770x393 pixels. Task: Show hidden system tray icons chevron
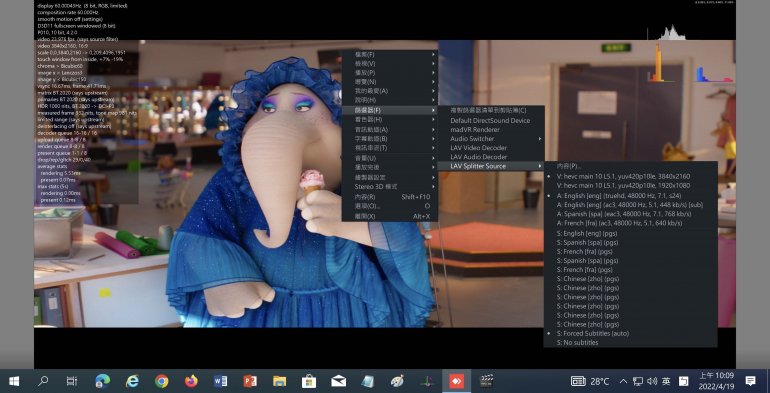(623, 381)
